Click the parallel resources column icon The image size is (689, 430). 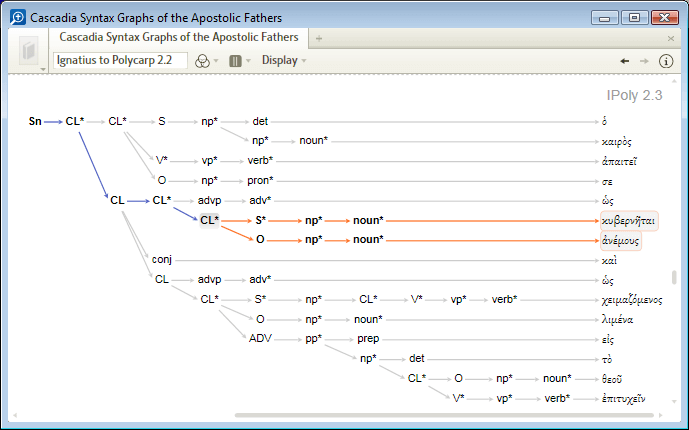coord(235,60)
